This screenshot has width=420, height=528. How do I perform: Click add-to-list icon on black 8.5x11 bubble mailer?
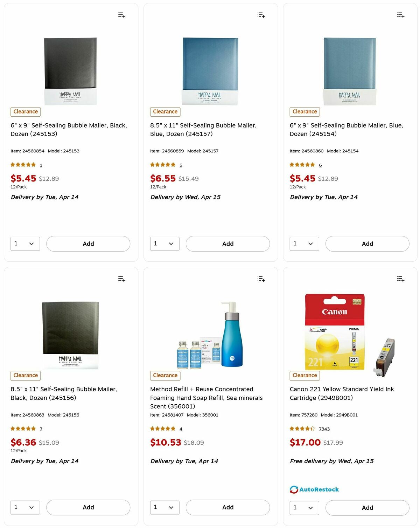click(x=121, y=279)
